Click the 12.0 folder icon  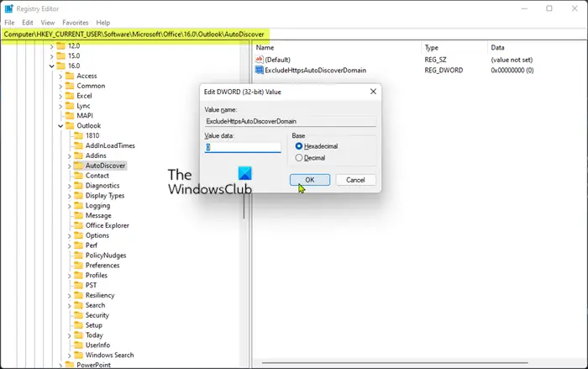60,45
